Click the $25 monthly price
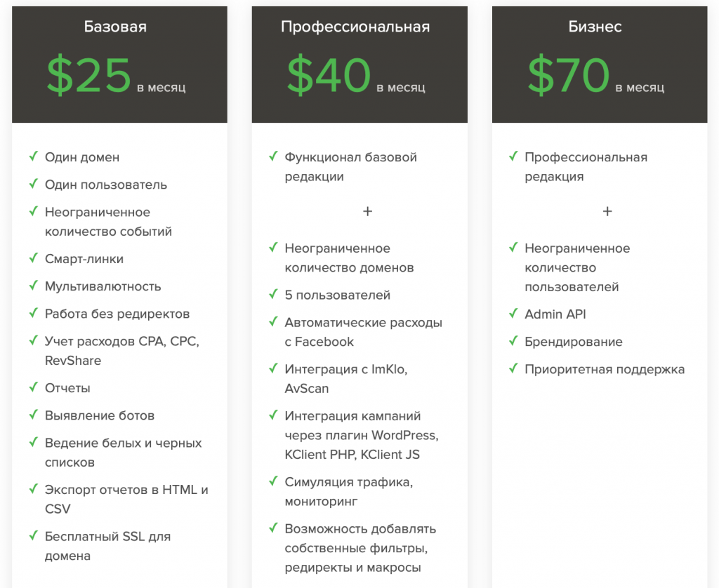The height and width of the screenshot is (588, 719). click(89, 74)
